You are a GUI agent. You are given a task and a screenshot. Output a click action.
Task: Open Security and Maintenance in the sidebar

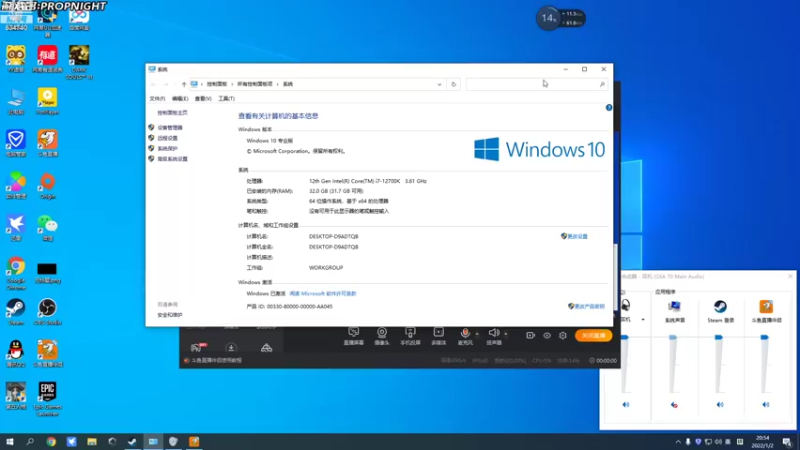coord(170,315)
